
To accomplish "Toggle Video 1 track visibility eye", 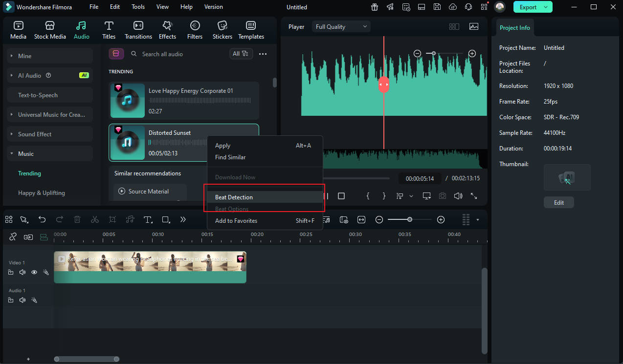I will (x=34, y=272).
